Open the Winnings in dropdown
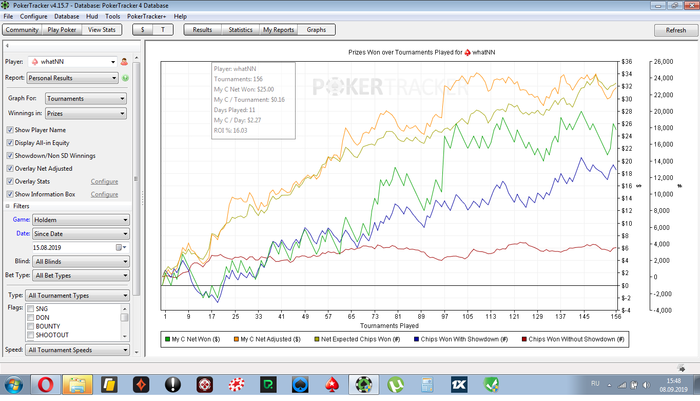 click(86, 113)
